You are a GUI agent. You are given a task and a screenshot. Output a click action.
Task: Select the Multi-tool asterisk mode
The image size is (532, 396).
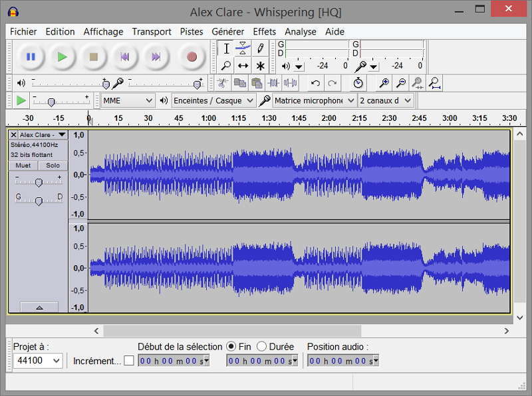point(260,65)
